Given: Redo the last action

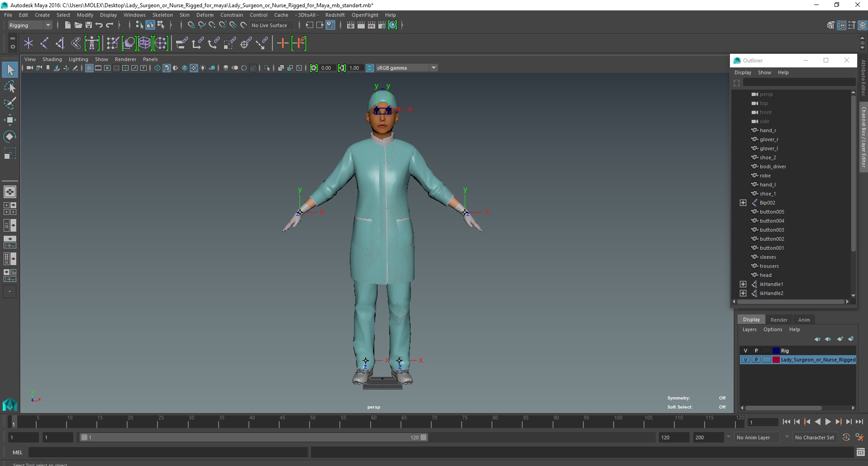Looking at the screenshot, I should [x=110, y=25].
